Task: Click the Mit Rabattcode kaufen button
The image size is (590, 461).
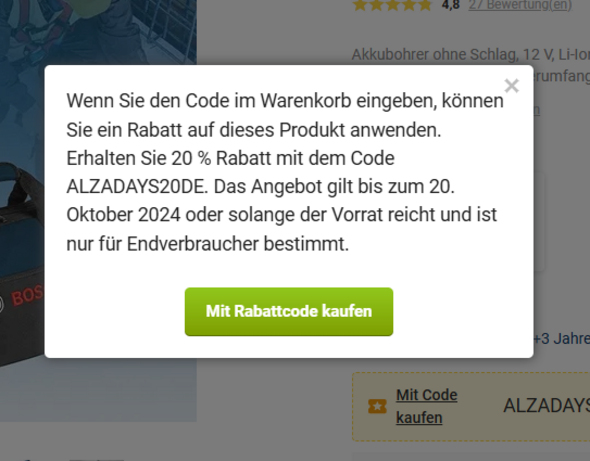Action: pos(289,312)
